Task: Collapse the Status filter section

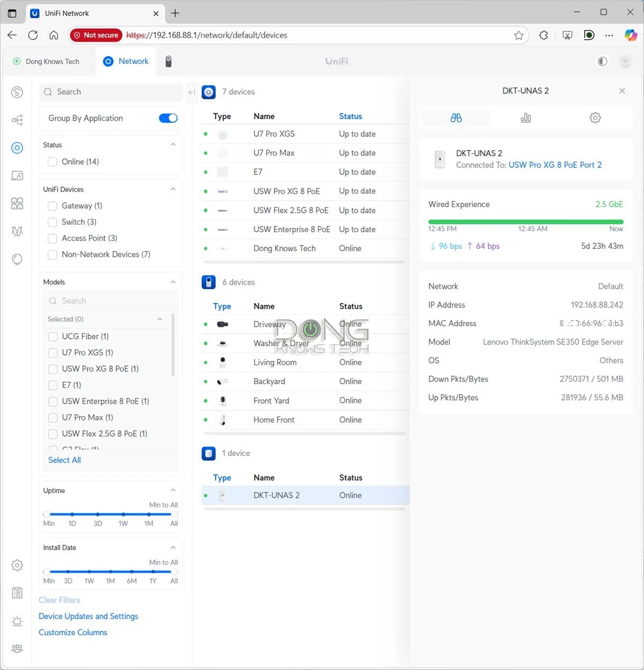Action: pyautogui.click(x=173, y=145)
